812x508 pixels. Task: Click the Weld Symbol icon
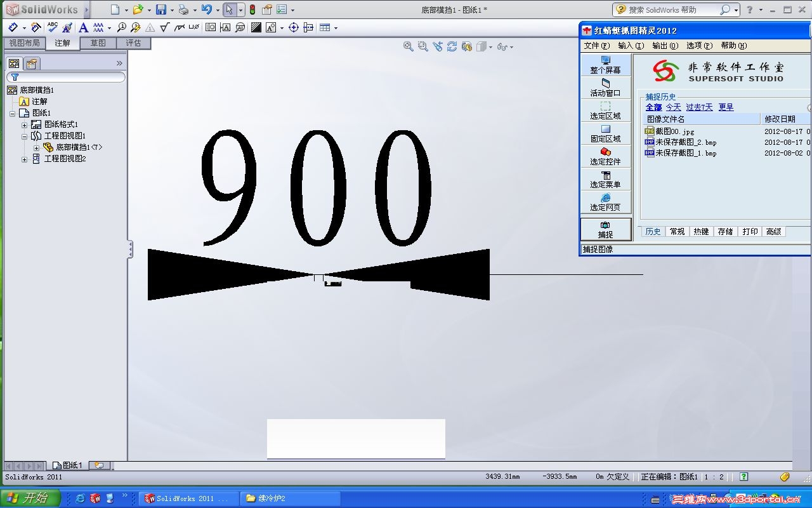coord(180,27)
